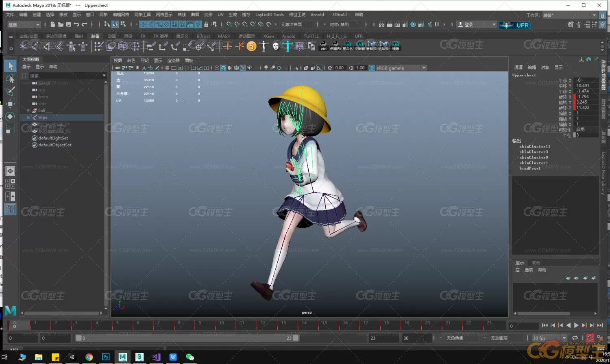Open the 登录 sign-in dropdown
The image size is (610, 364).
click(x=477, y=24)
